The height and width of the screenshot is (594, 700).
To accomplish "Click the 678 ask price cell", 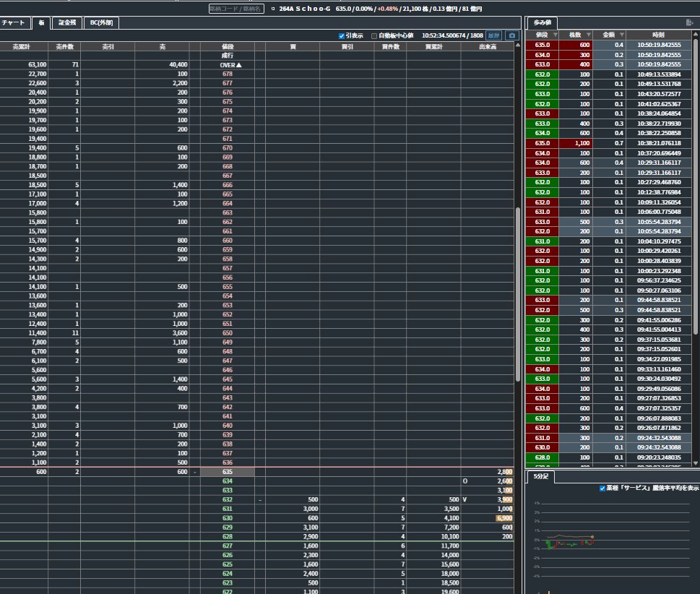I will tap(228, 74).
